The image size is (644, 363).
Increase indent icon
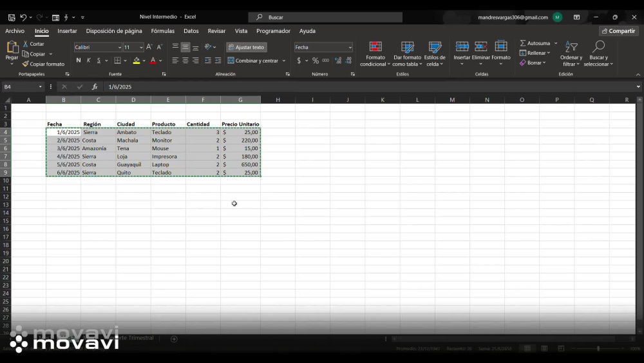click(218, 61)
